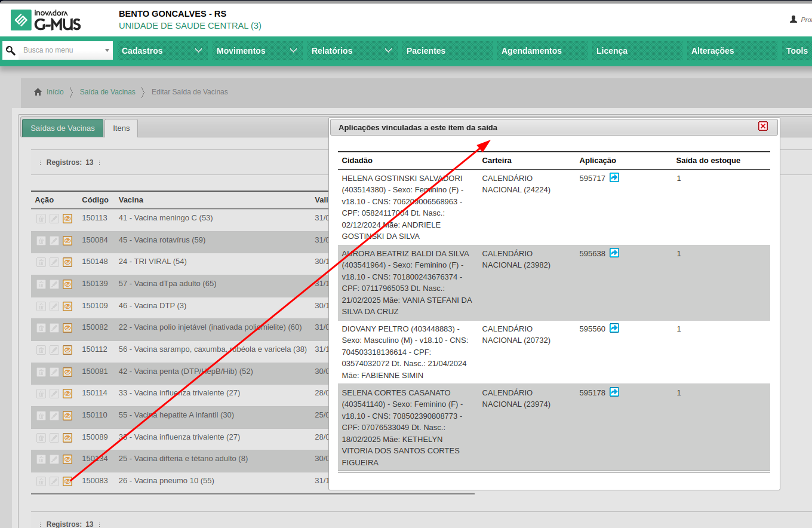
Task: Expand the Relatórios menu
Action: pos(352,51)
